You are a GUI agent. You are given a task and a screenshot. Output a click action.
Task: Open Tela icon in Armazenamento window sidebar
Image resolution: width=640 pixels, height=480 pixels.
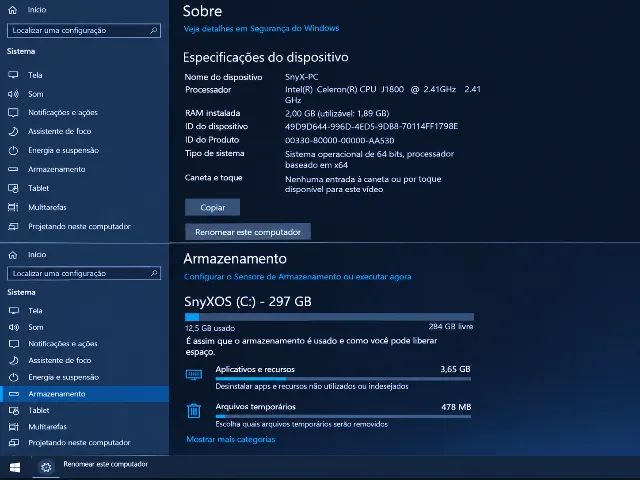point(14,311)
